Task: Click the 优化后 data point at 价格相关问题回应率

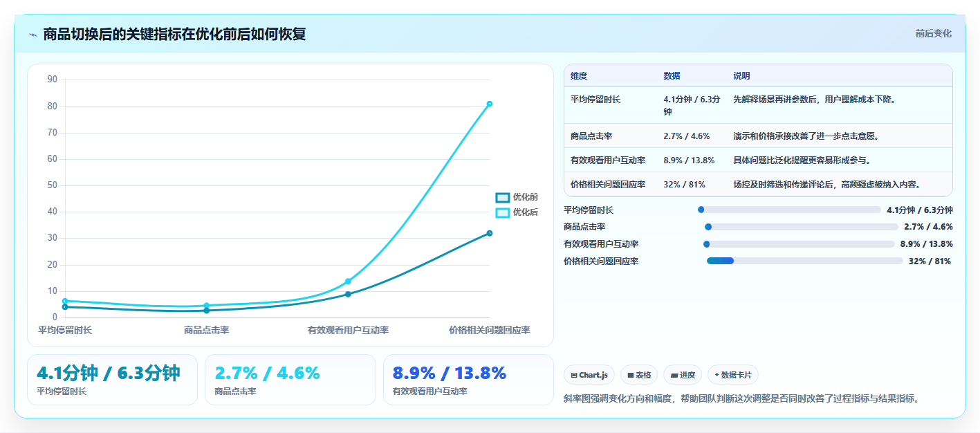Action: (x=489, y=104)
